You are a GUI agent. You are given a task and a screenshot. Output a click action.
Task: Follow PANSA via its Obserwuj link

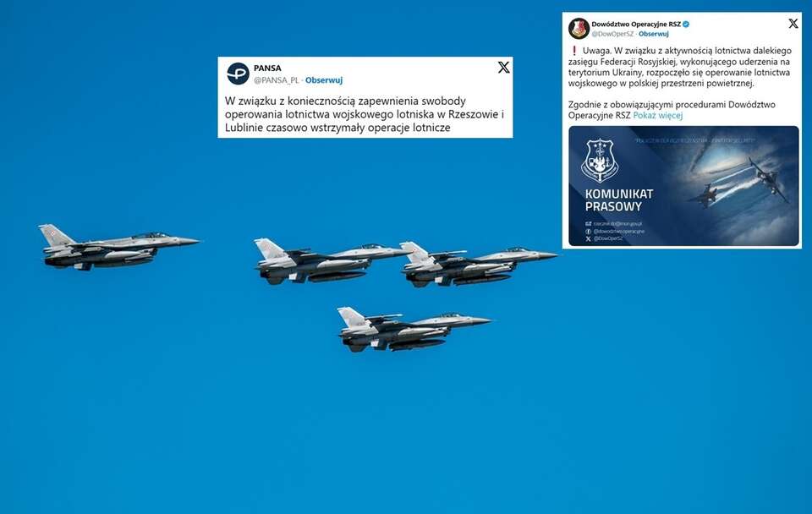pyautogui.click(x=324, y=80)
